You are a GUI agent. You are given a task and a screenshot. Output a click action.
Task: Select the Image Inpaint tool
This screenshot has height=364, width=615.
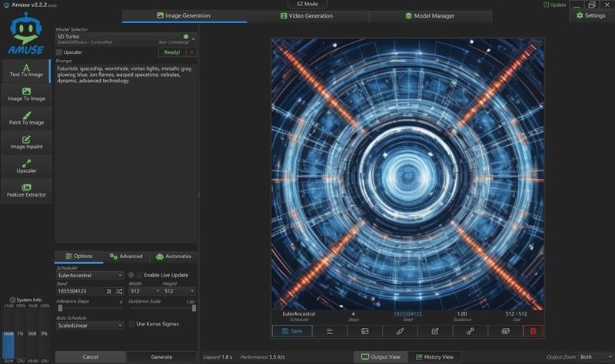tap(26, 142)
